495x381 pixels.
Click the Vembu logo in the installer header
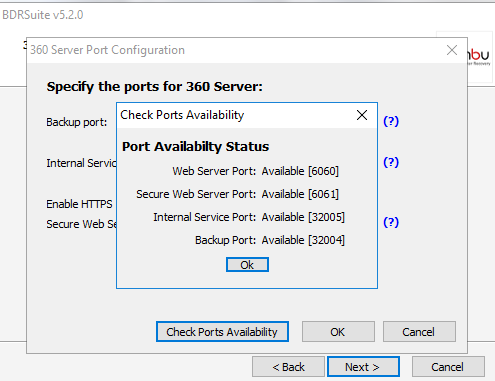tap(479, 57)
